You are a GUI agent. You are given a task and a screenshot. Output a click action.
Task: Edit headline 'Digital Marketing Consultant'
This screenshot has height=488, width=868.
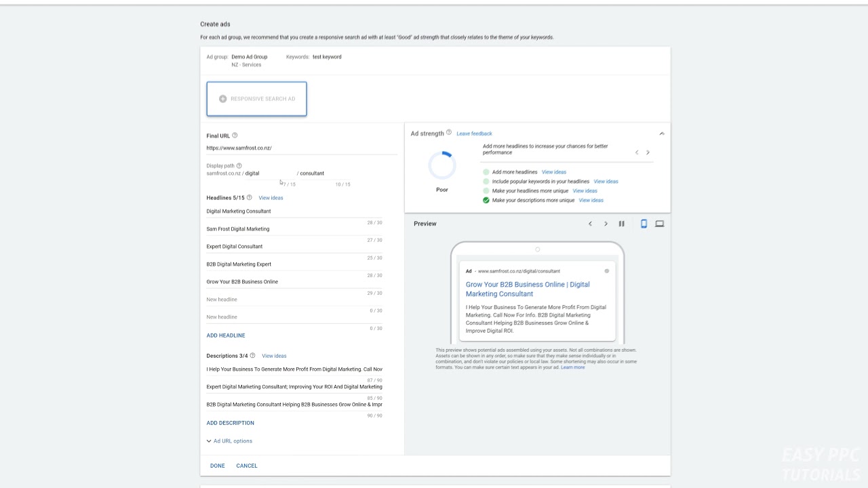[294, 211]
